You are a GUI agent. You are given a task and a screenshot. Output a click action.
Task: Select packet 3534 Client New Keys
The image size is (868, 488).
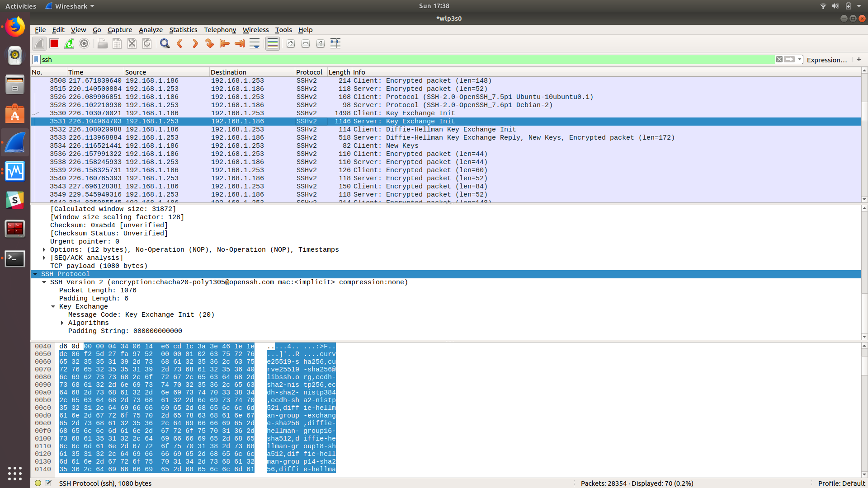click(446, 145)
